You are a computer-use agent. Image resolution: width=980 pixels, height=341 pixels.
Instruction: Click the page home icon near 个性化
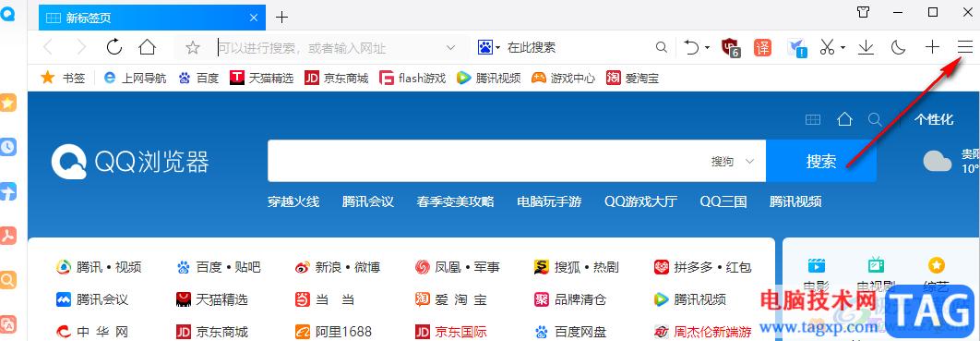click(x=845, y=119)
